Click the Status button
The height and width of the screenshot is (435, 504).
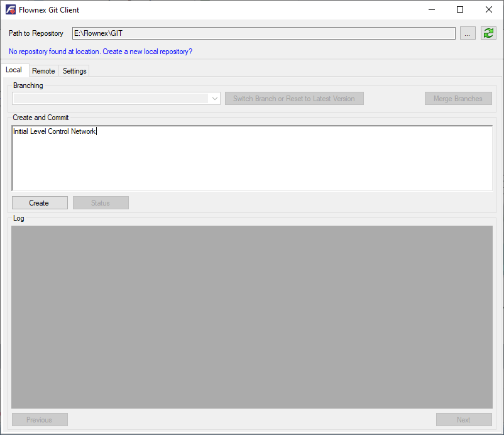(101, 202)
